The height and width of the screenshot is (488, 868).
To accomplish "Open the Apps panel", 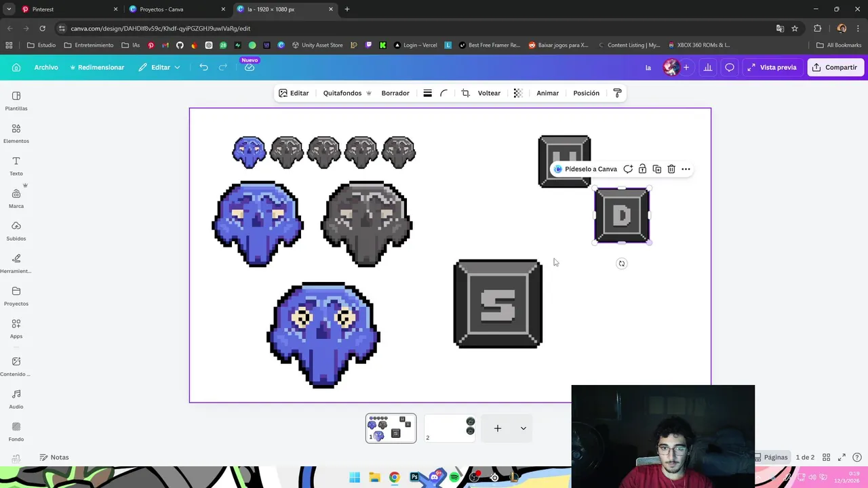I will click(16, 328).
